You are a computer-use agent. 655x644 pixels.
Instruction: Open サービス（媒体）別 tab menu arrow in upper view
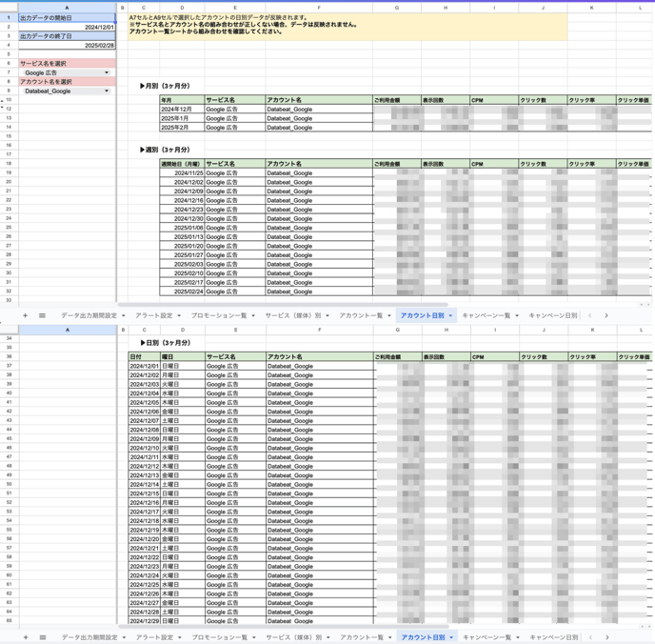pos(327,315)
